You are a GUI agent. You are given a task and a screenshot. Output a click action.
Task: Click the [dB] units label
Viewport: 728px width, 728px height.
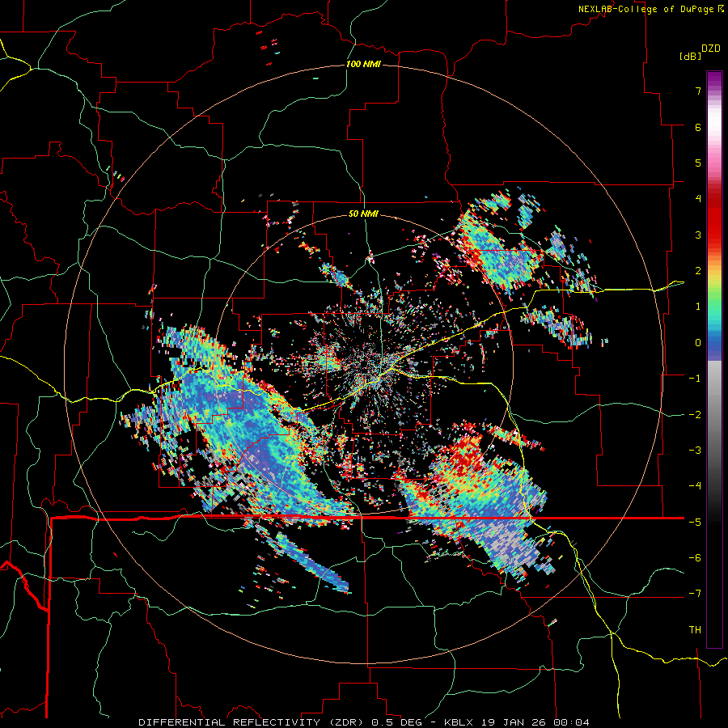click(690, 56)
